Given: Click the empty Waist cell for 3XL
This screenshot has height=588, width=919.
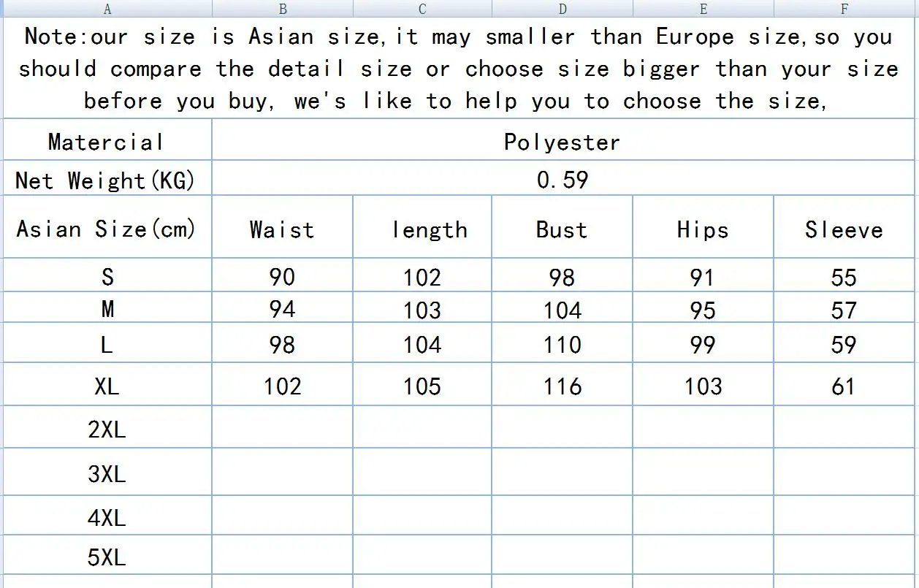Looking at the screenshot, I should pos(282,473).
